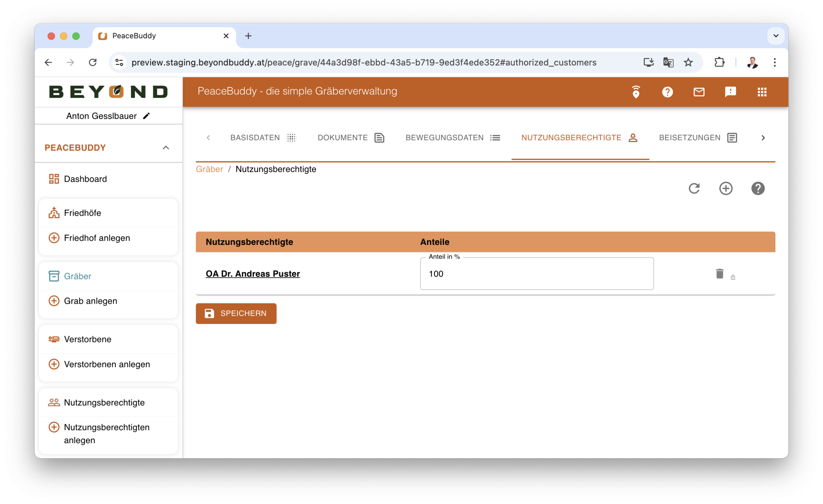Click the location beacon icon in header

(x=636, y=92)
